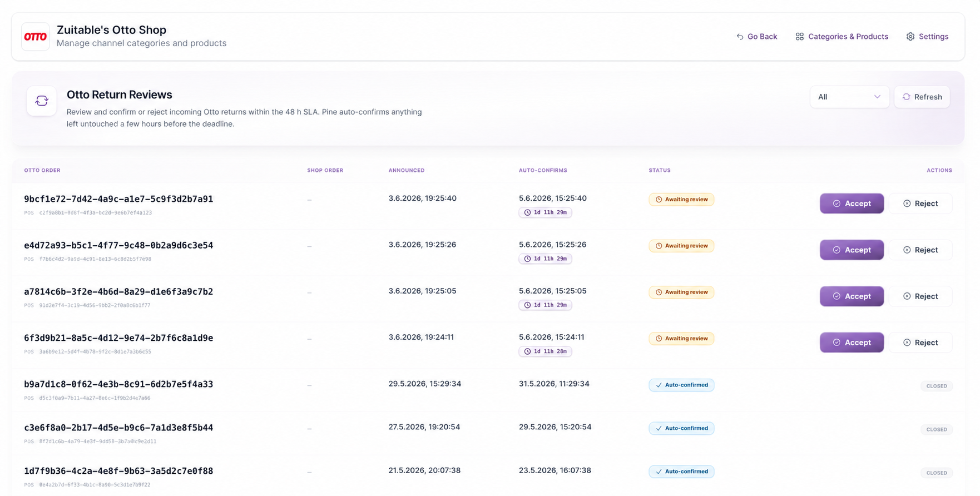Go Back to previous page

pos(757,37)
